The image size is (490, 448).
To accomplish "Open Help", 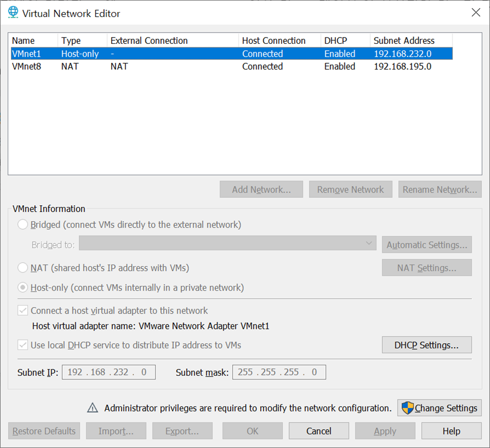I will pos(451,431).
